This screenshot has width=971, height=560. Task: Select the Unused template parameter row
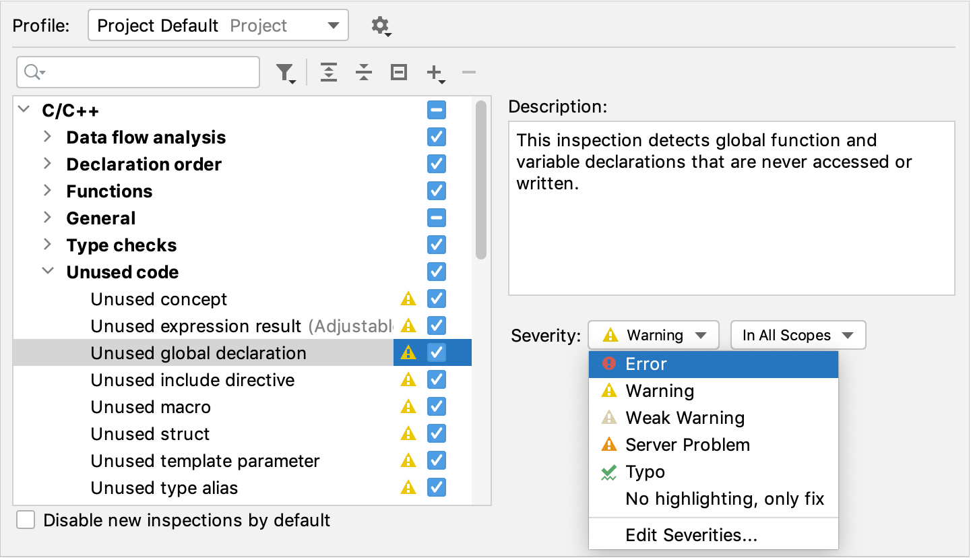[243, 460]
